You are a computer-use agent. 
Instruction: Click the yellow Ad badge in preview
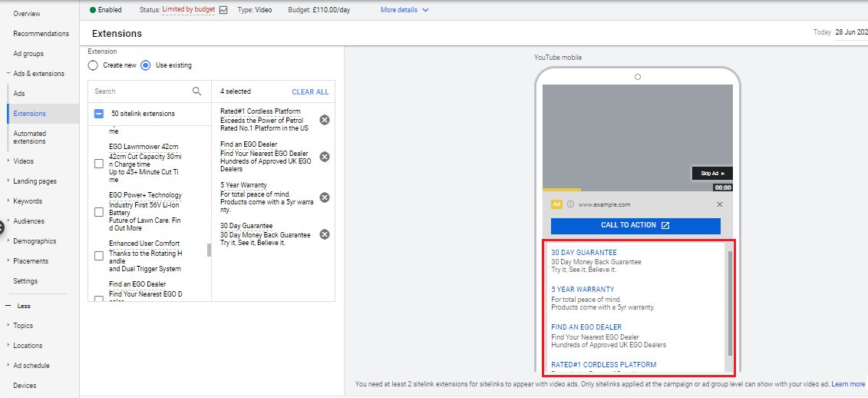click(557, 204)
